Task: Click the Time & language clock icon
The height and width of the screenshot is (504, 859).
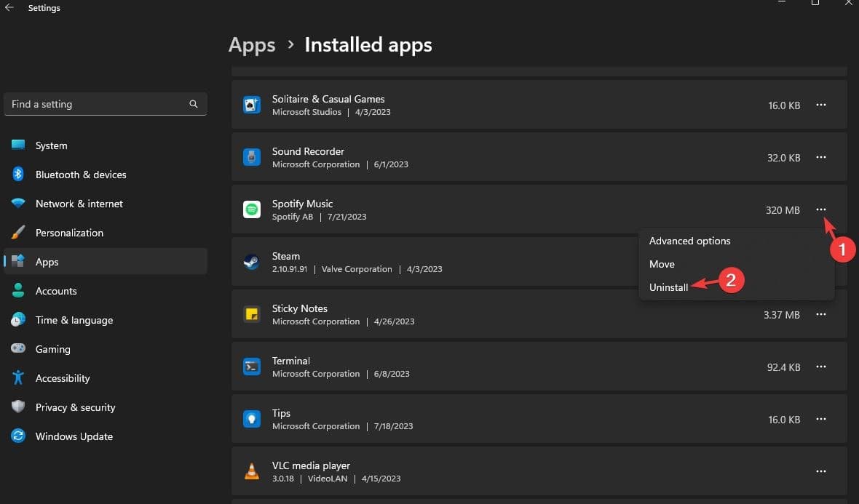Action: pos(18,319)
